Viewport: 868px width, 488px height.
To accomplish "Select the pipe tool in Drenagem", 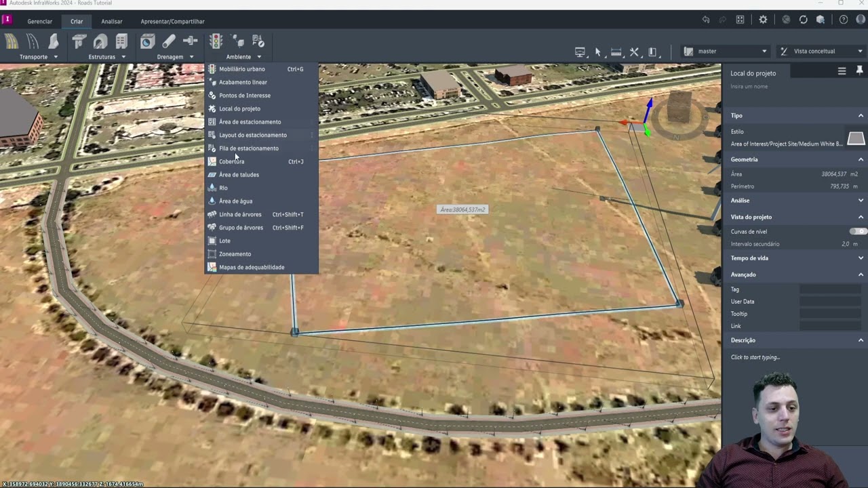I will (x=169, y=42).
